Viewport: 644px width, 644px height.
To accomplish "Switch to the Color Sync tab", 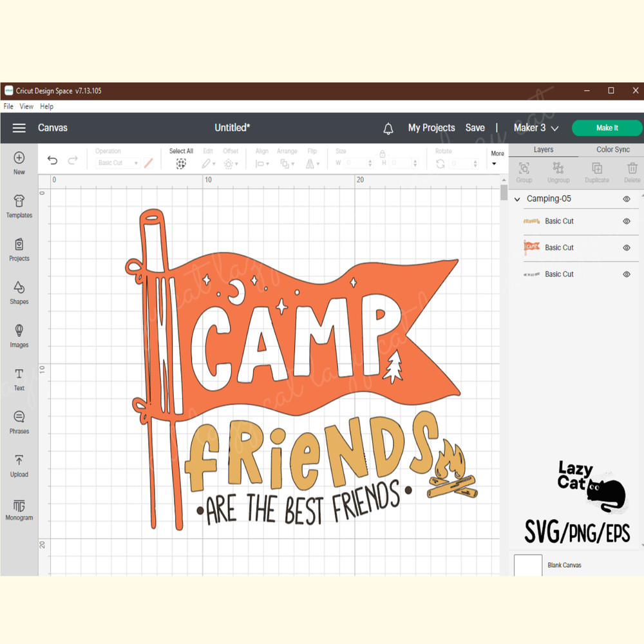I will pyautogui.click(x=612, y=149).
